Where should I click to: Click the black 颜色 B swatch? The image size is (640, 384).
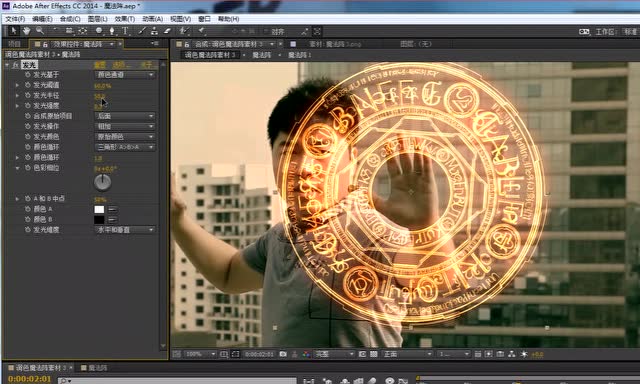[99, 220]
